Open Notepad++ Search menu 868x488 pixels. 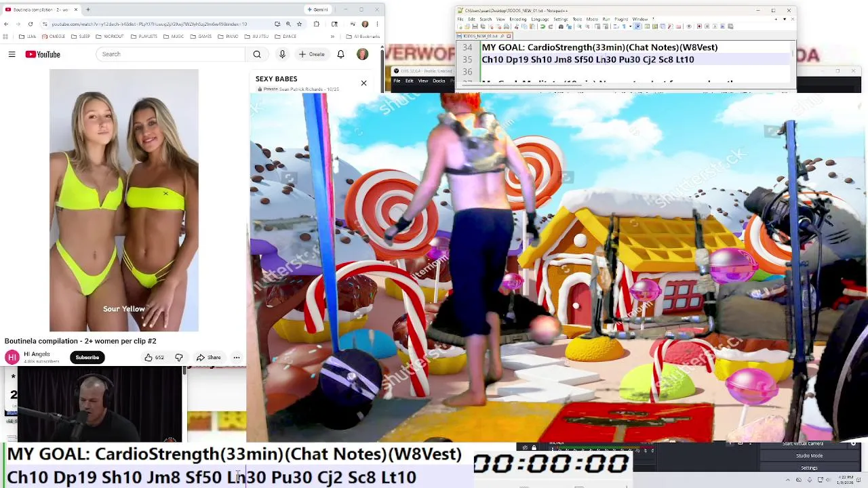486,19
